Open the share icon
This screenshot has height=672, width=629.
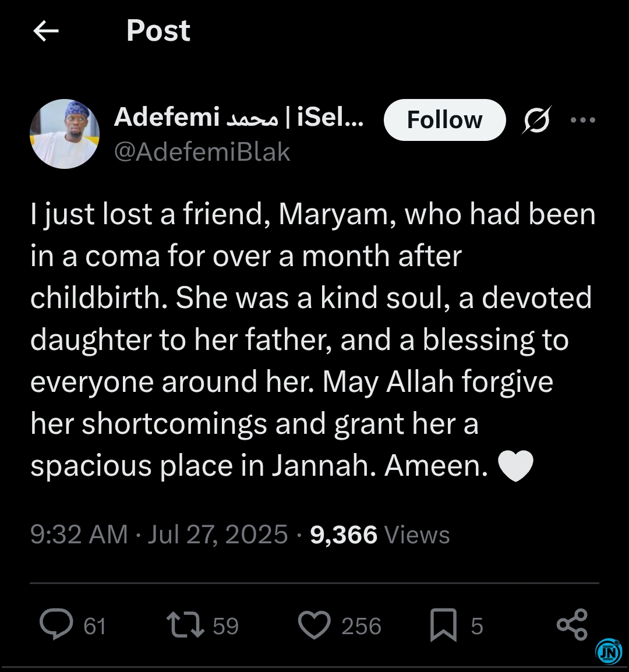click(572, 624)
